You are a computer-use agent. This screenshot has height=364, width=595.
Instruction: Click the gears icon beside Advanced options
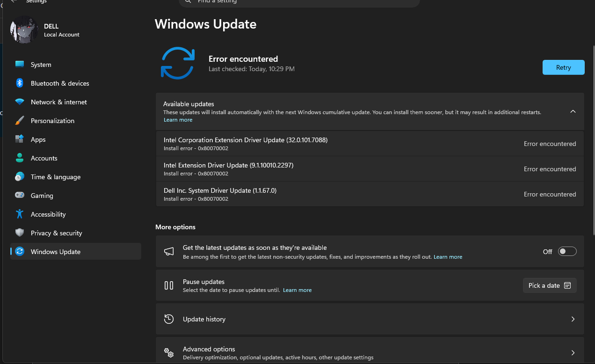point(169,353)
